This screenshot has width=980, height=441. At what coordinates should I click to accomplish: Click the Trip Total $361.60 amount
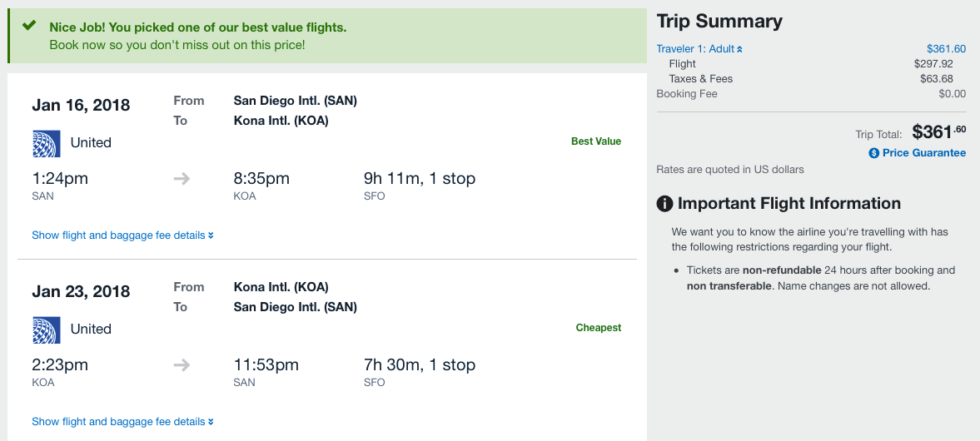click(938, 131)
